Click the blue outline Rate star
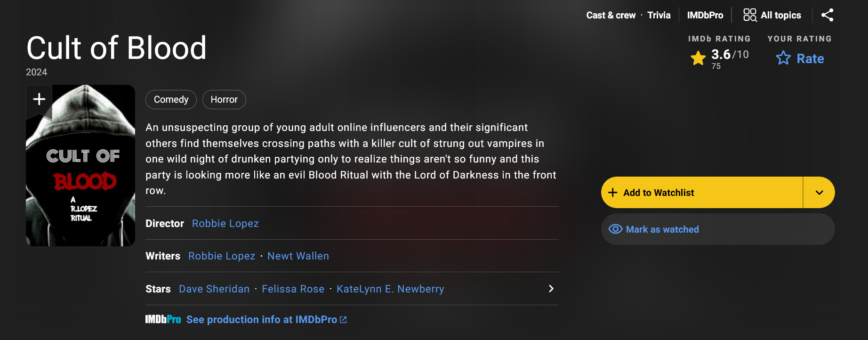Viewport: 868px width, 340px height. 783,58
